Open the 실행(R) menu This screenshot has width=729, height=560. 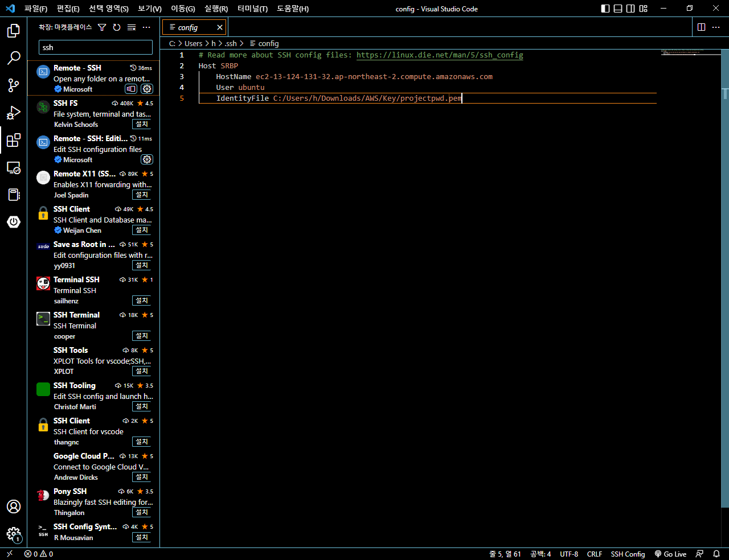216,9
